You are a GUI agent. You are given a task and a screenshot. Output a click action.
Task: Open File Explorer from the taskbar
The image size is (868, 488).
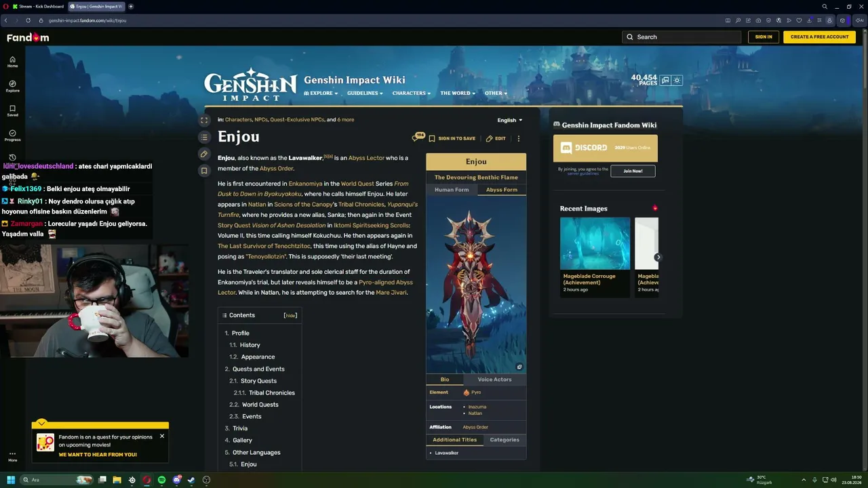click(x=117, y=480)
